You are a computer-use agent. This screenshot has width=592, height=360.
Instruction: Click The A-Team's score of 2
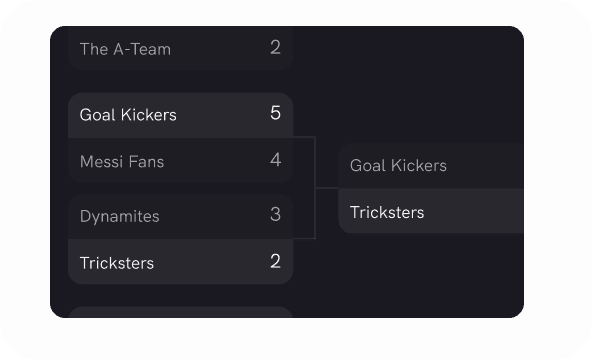[x=275, y=48]
